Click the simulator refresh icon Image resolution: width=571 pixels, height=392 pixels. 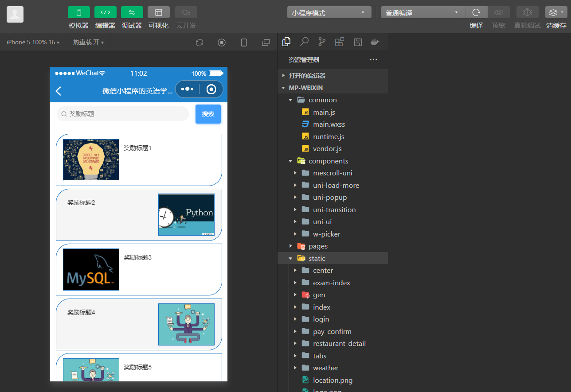click(199, 43)
